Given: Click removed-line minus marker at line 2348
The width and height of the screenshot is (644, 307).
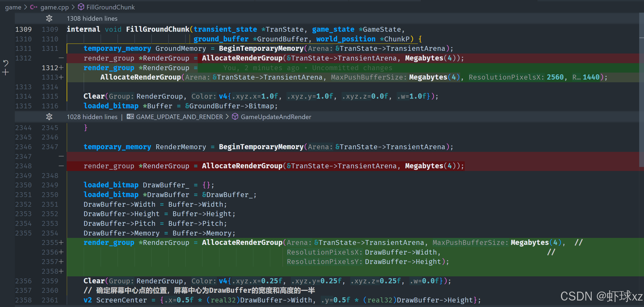Looking at the screenshot, I should 61,166.
